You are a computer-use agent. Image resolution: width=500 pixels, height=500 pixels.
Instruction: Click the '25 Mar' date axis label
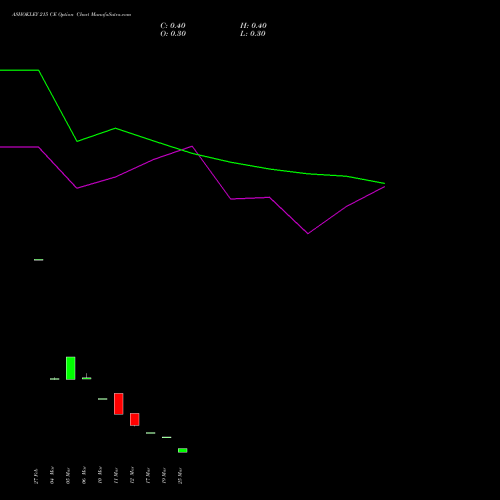(180, 475)
